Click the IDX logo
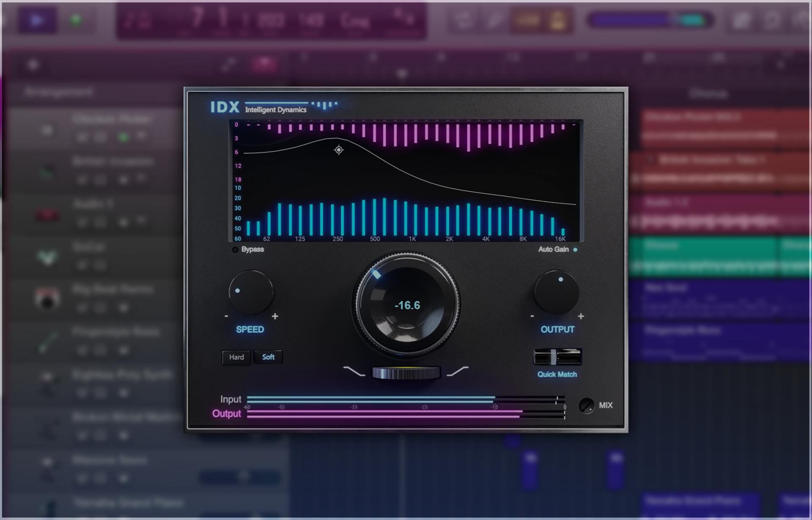This screenshot has height=520, width=812. point(225,107)
